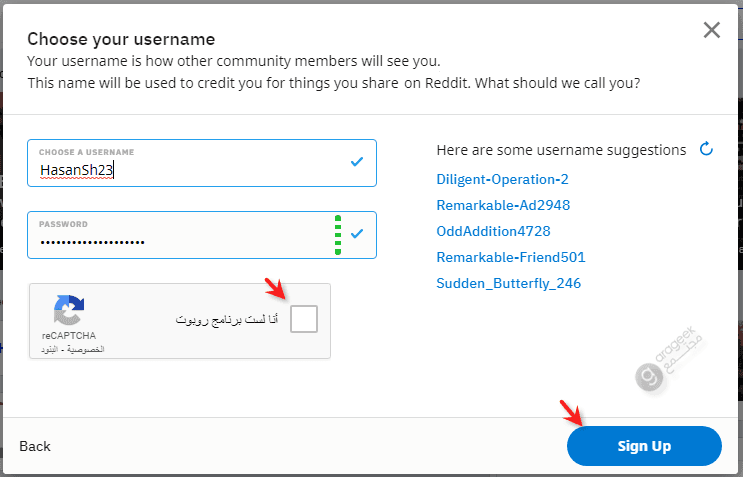Open the reCAPTCHA privacy and terms links
This screenshot has width=743, height=477.
72,350
